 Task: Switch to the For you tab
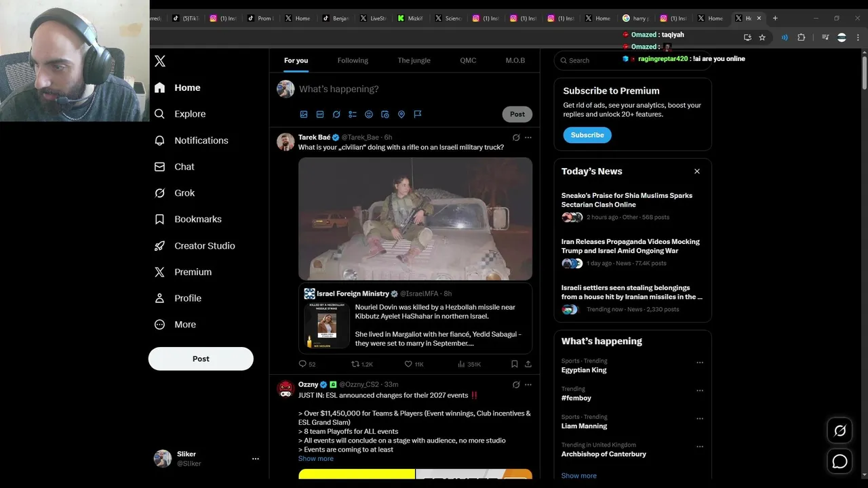tap(296, 60)
